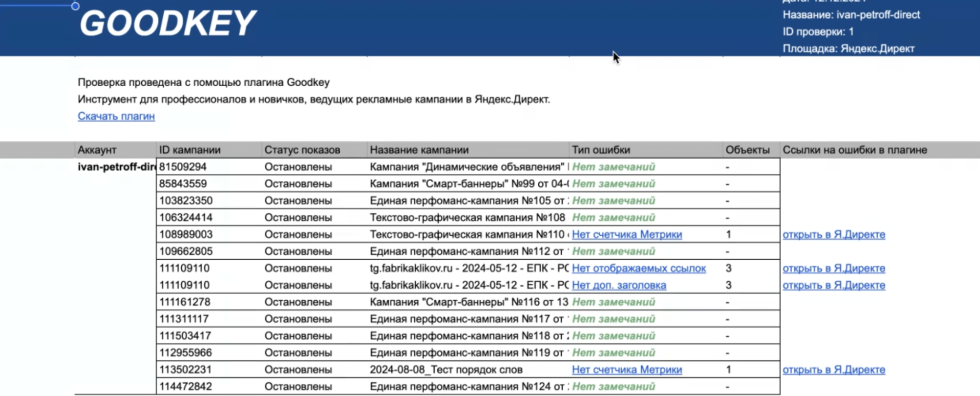The image size is (980, 396).
Task: Select Единая перфоманс-кампания №118 name cell
Action: pyautogui.click(x=469, y=336)
